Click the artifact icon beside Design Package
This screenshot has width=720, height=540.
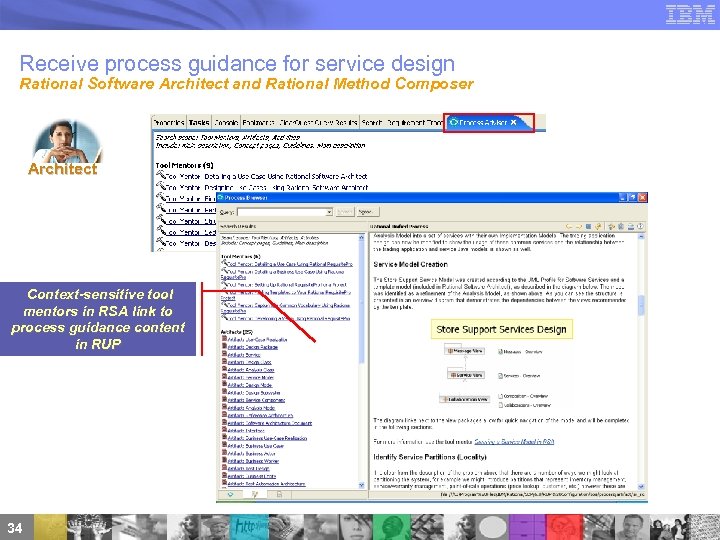point(225,346)
